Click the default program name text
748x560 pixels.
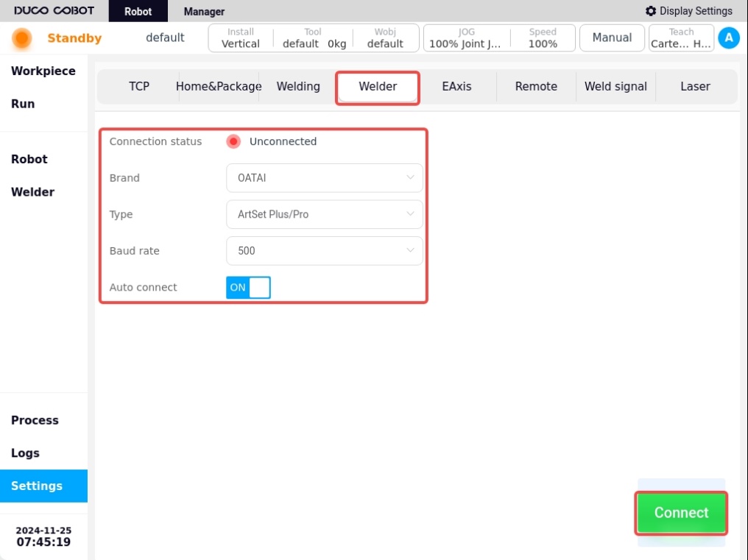(165, 38)
